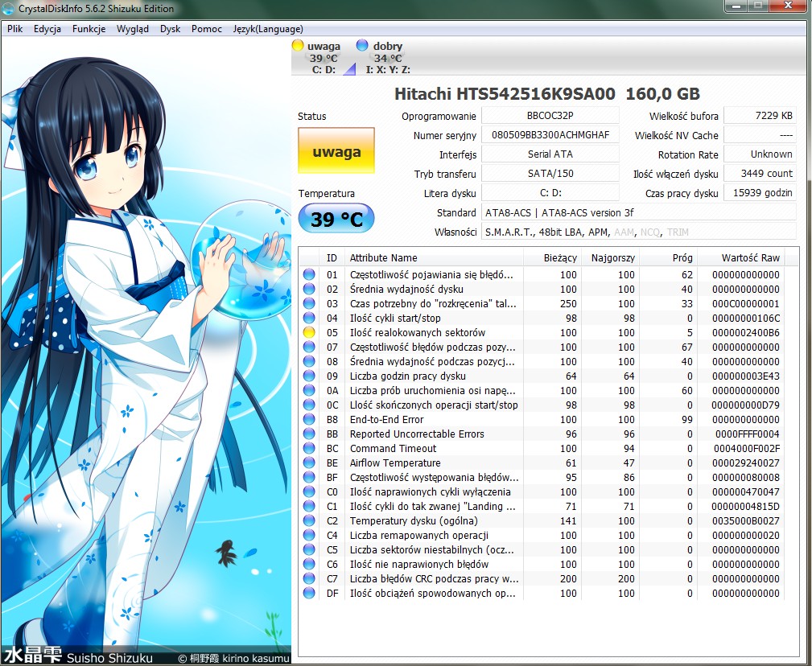Click the Najgorszy column header
The width and height of the screenshot is (812, 666).
(611, 257)
